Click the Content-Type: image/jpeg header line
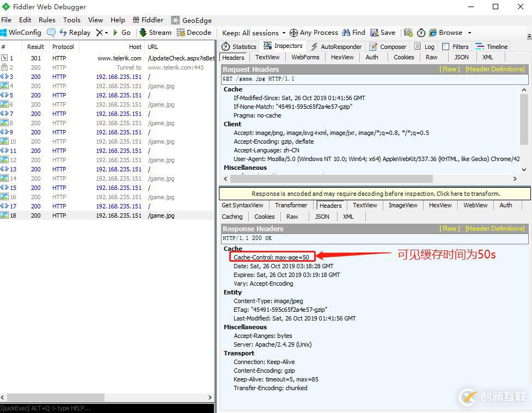This screenshot has width=532, height=413. tap(268, 301)
